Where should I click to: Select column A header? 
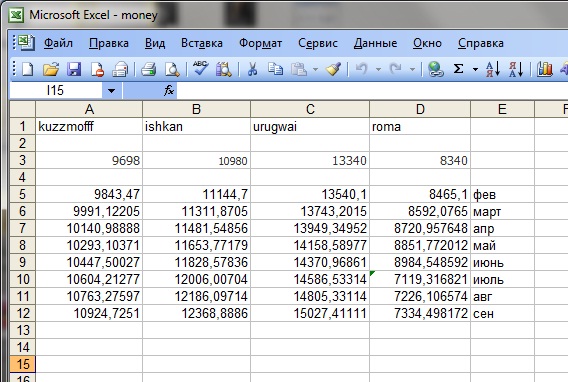[x=89, y=109]
